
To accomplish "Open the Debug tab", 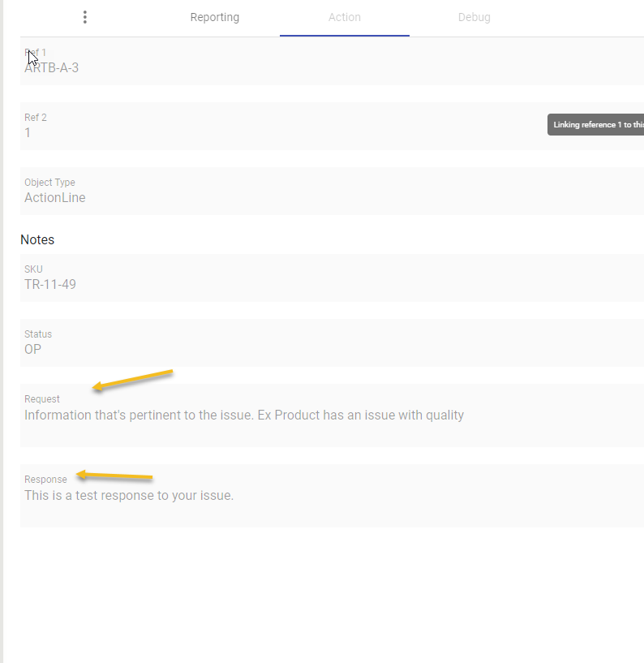I will (x=474, y=17).
